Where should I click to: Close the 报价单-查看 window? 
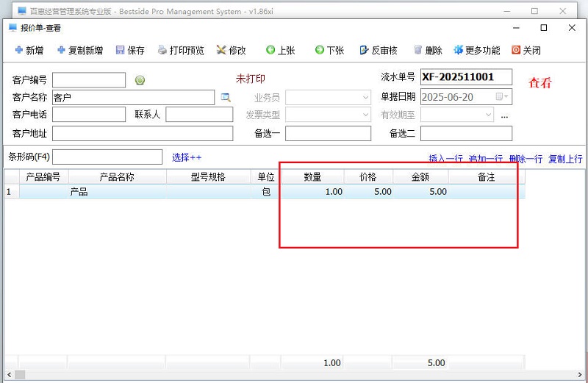pyautogui.click(x=572, y=28)
